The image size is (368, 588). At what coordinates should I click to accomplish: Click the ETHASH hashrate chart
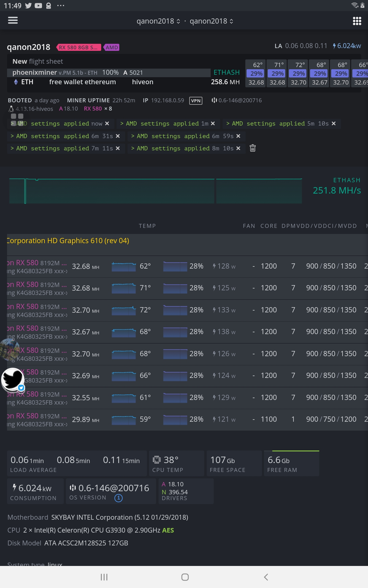pyautogui.click(x=155, y=191)
